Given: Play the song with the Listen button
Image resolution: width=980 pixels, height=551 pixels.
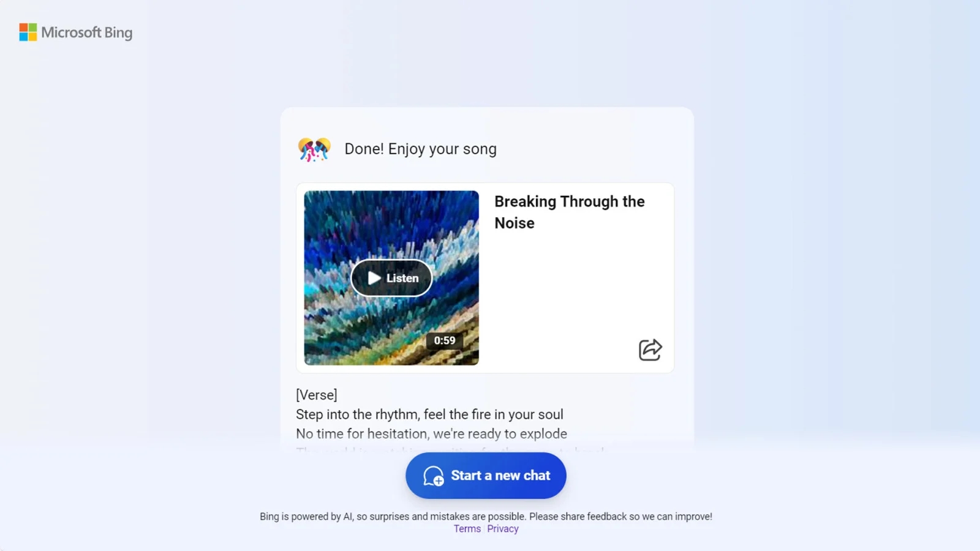Looking at the screenshot, I should click(391, 278).
